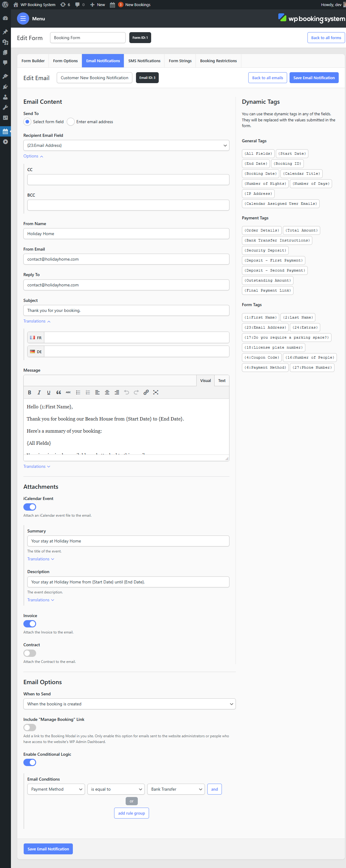Image resolution: width=346 pixels, height=868 pixels.
Task: Click the 'and' condition button
Action: pos(215,789)
